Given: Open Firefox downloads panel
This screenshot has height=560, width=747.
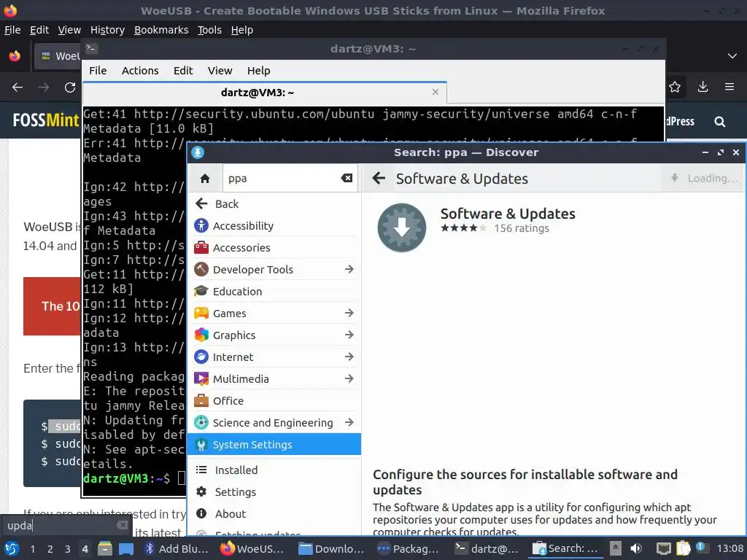Looking at the screenshot, I should pos(703,87).
